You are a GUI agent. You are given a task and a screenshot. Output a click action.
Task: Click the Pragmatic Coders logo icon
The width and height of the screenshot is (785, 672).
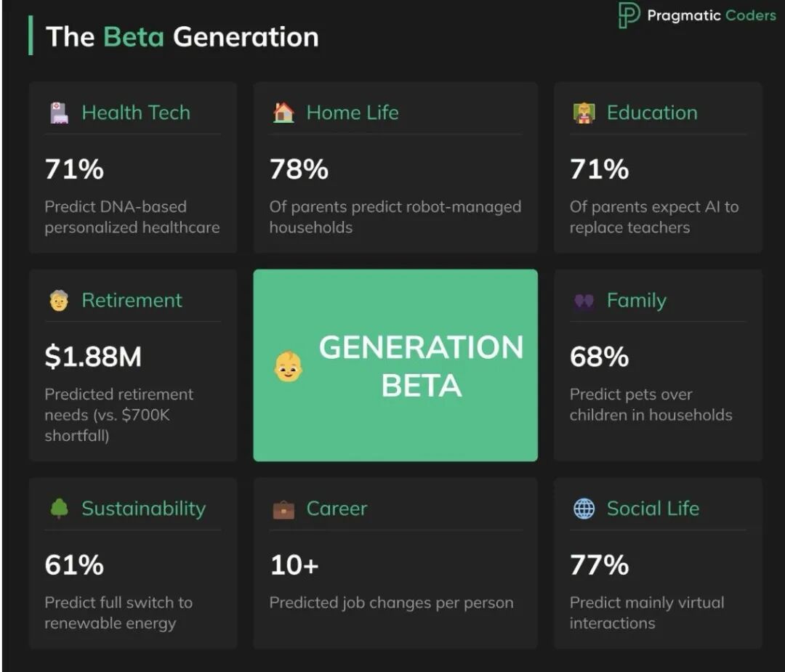[x=628, y=15]
